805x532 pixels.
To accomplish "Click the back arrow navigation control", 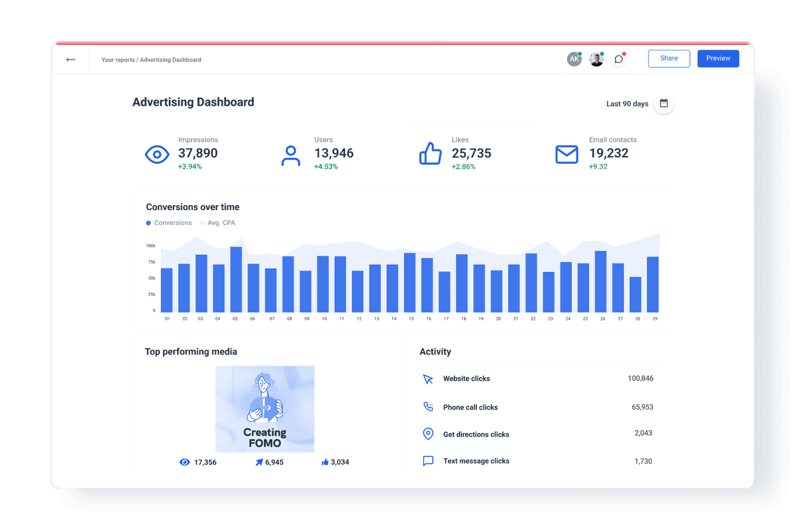I will click(70, 59).
